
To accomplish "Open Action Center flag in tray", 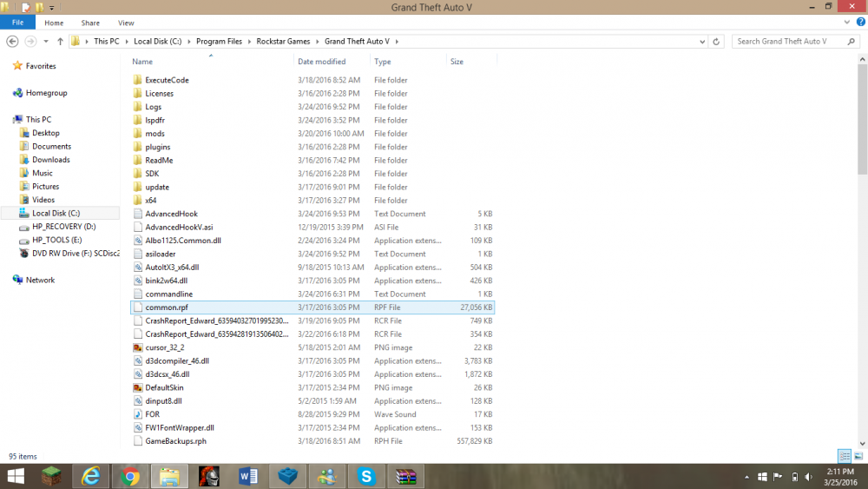I will 777,477.
